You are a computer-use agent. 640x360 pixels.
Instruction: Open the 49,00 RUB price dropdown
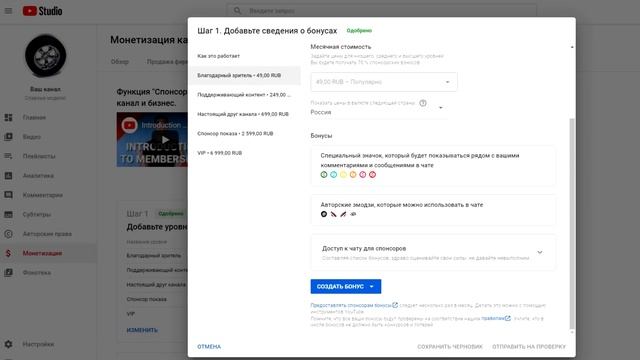coord(384,82)
